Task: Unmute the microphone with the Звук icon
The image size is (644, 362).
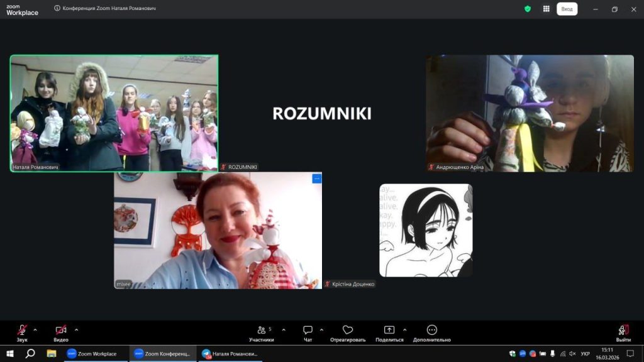Action: click(22, 331)
